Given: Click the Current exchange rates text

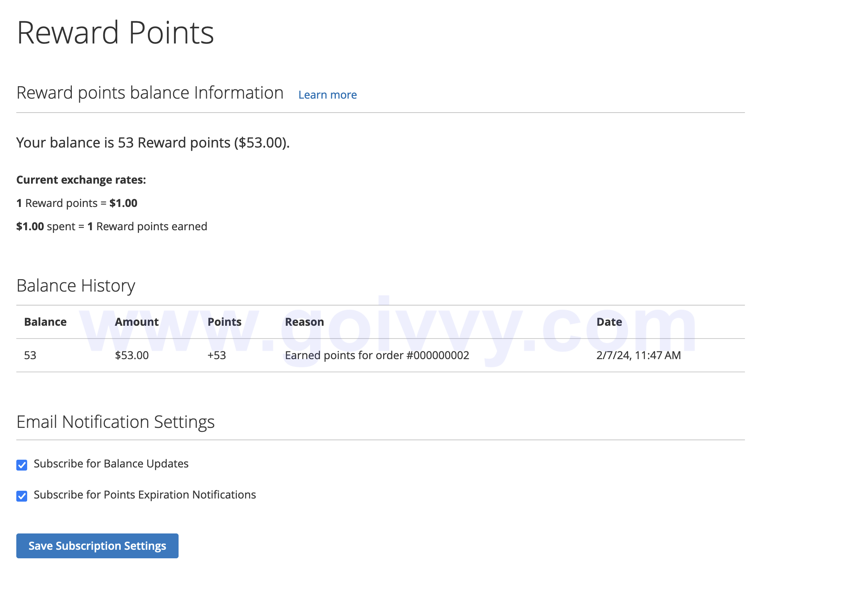Looking at the screenshot, I should 81,179.
